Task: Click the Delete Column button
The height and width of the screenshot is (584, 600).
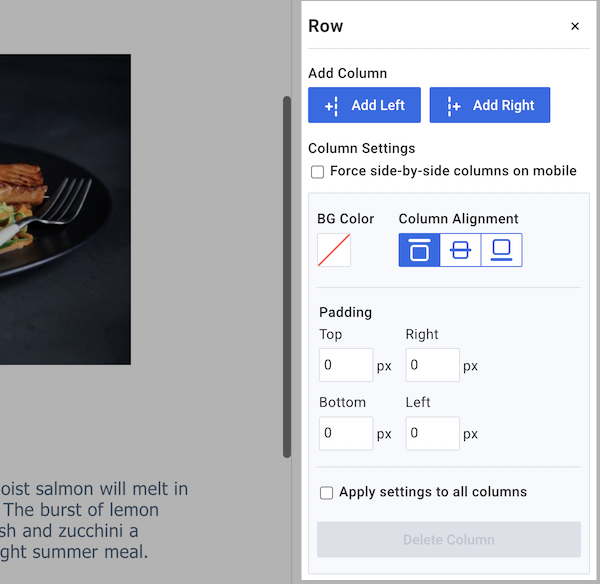Action: 448,539
